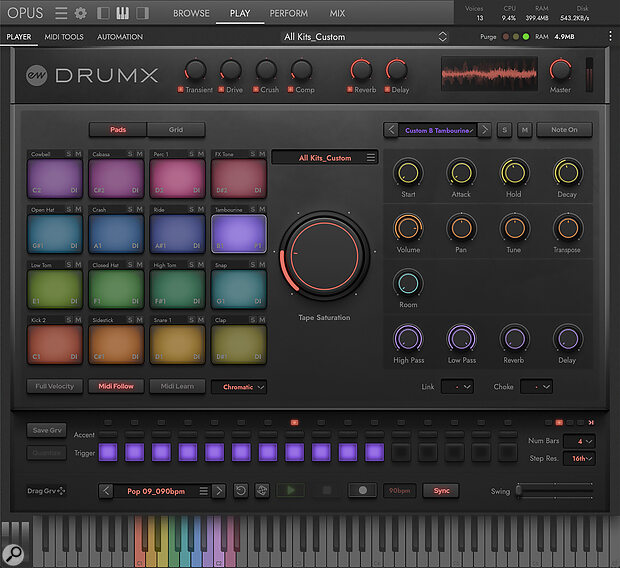
Task: Open the magnifier search icon by the keyboard
Action: 13,554
